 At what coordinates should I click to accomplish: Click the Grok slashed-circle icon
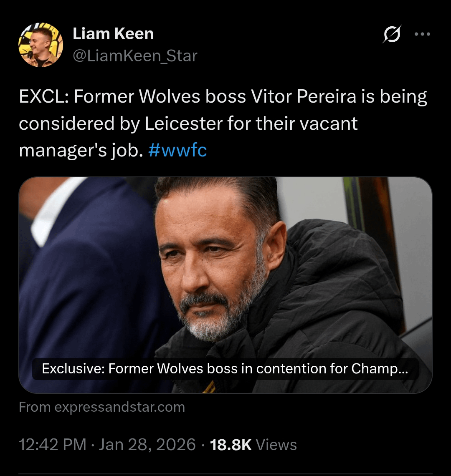click(392, 34)
